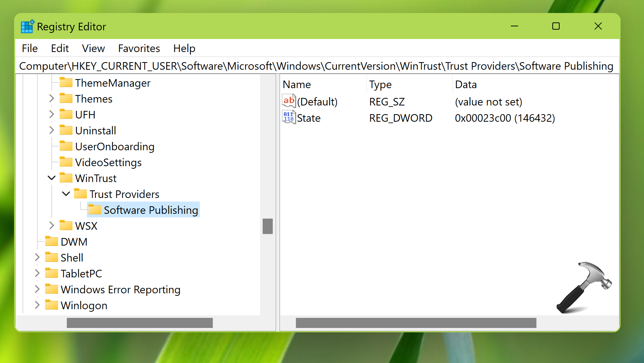
Task: Expand the Uninstall key
Action: click(52, 130)
